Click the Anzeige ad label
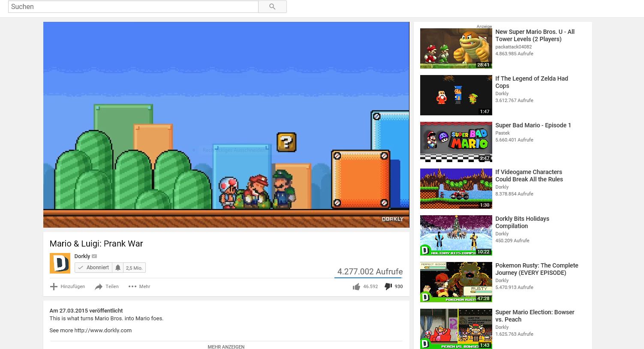 click(x=484, y=27)
